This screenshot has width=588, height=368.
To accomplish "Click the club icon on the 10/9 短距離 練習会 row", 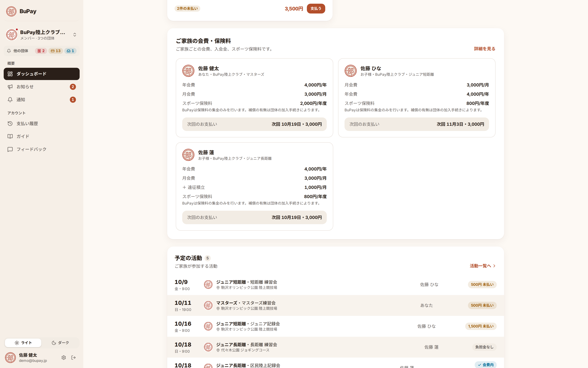I will 208,285.
